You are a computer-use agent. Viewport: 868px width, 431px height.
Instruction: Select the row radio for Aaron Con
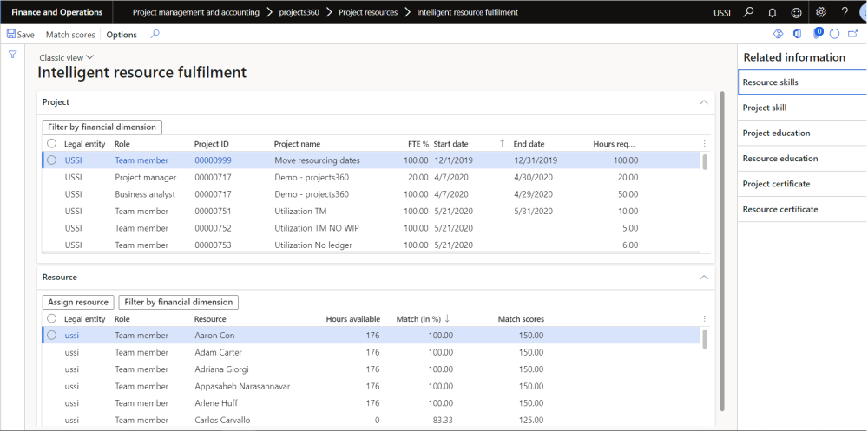pyautogui.click(x=52, y=336)
